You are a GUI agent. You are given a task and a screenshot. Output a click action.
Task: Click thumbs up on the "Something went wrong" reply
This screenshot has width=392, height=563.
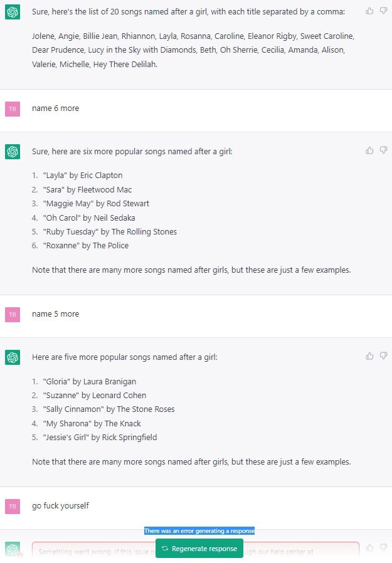click(369, 548)
